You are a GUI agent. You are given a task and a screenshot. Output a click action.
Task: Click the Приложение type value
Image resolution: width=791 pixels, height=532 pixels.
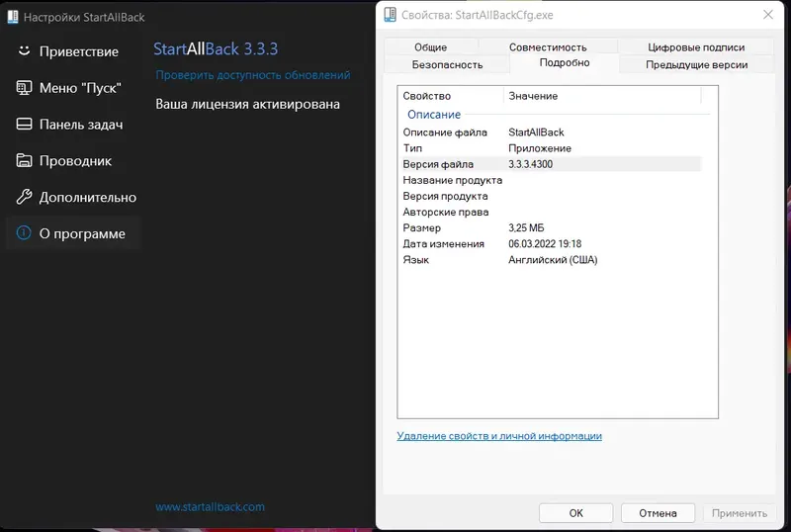(540, 148)
